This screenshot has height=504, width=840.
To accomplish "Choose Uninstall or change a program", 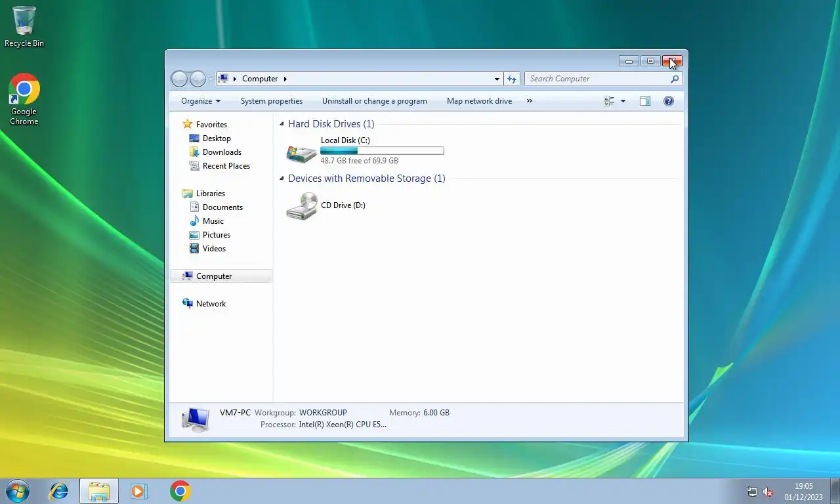I will (x=375, y=101).
